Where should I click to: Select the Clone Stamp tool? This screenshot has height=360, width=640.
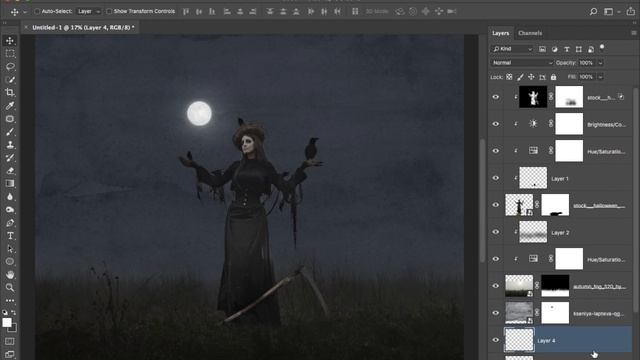[10, 145]
